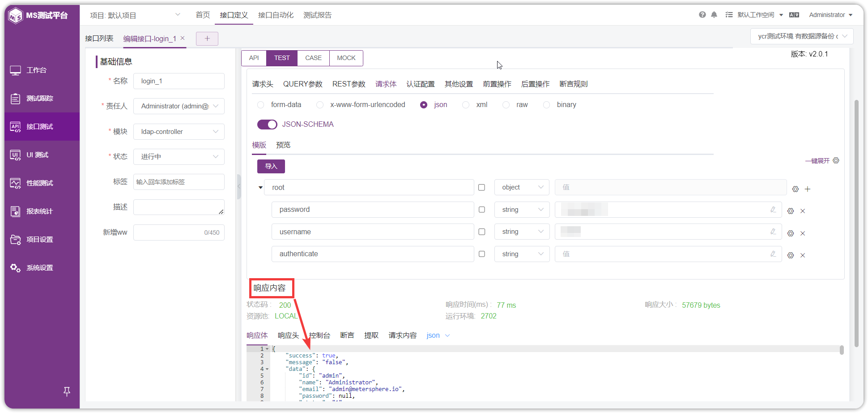The image size is (868, 413).
Task: Open the 系统设置 gears icon
Action: [16, 268]
